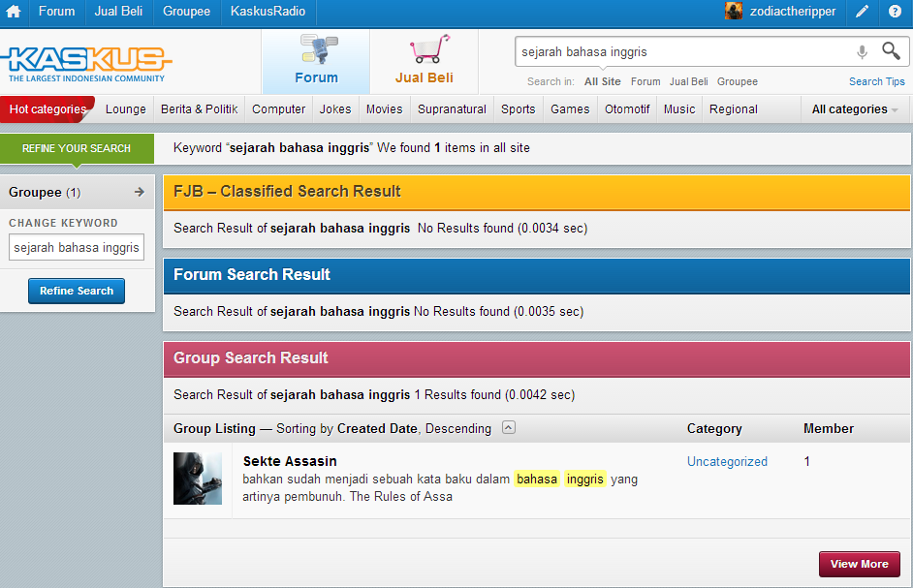Open the Computer category
This screenshot has height=588, width=913.
(278, 109)
